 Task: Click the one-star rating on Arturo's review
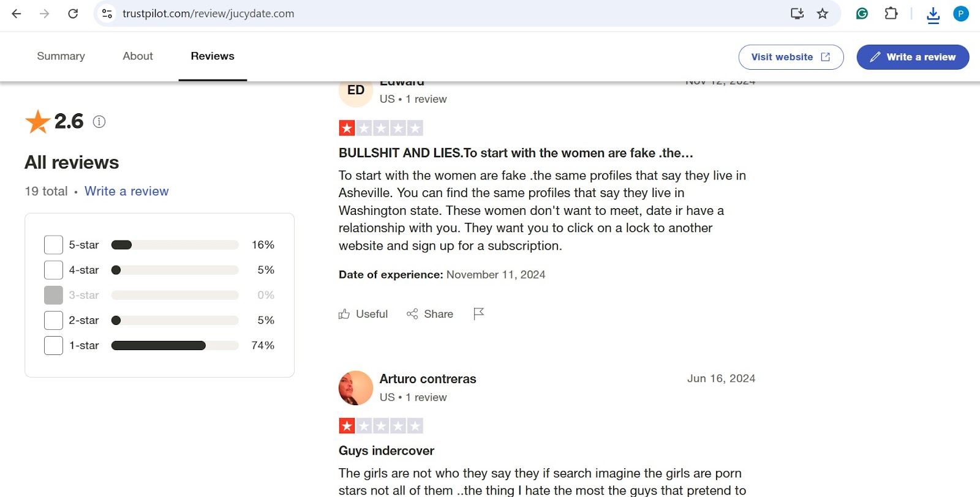click(x=381, y=426)
